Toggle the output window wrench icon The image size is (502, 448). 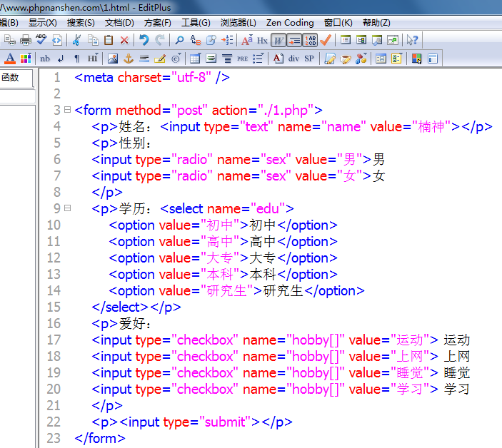(x=377, y=40)
